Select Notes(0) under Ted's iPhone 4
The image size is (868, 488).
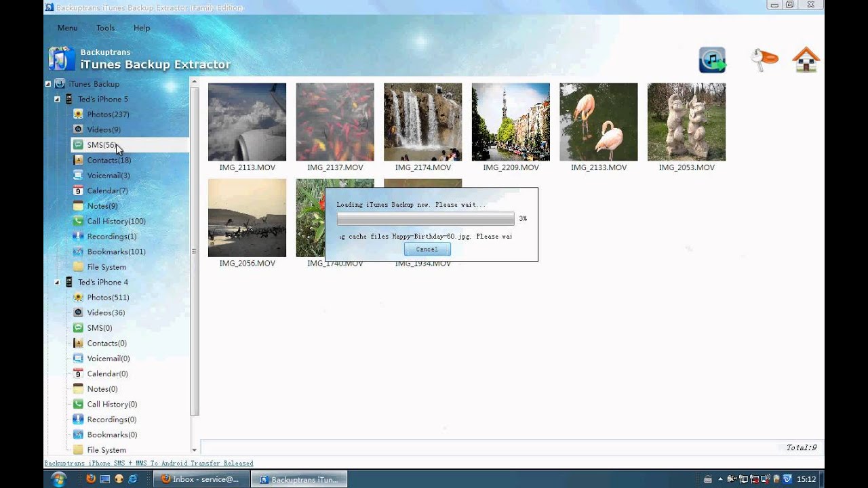coord(102,389)
